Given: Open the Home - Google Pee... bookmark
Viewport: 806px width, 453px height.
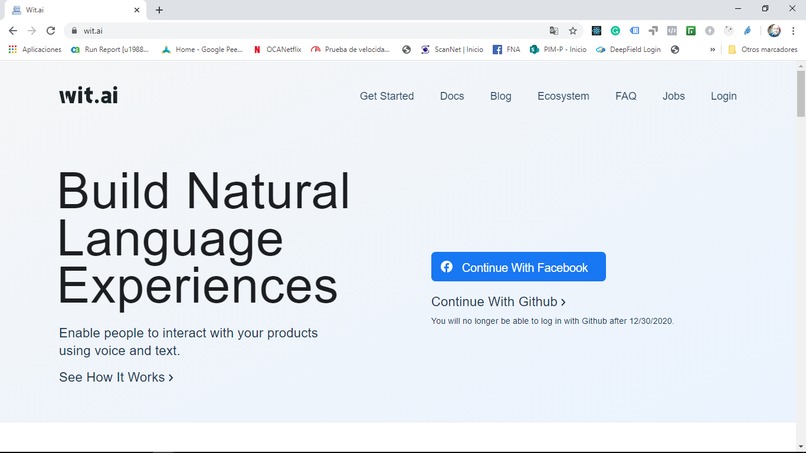Looking at the screenshot, I should [x=202, y=49].
